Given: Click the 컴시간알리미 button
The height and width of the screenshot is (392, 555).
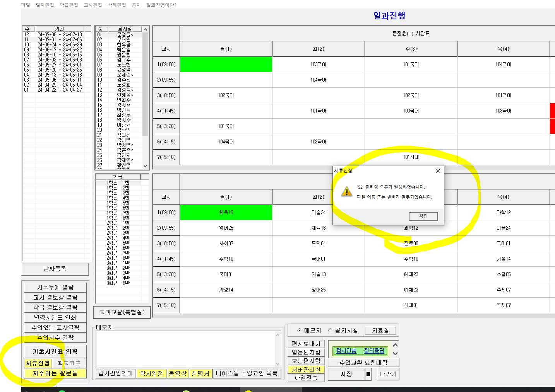Looking at the screenshot, I should pos(115,373).
